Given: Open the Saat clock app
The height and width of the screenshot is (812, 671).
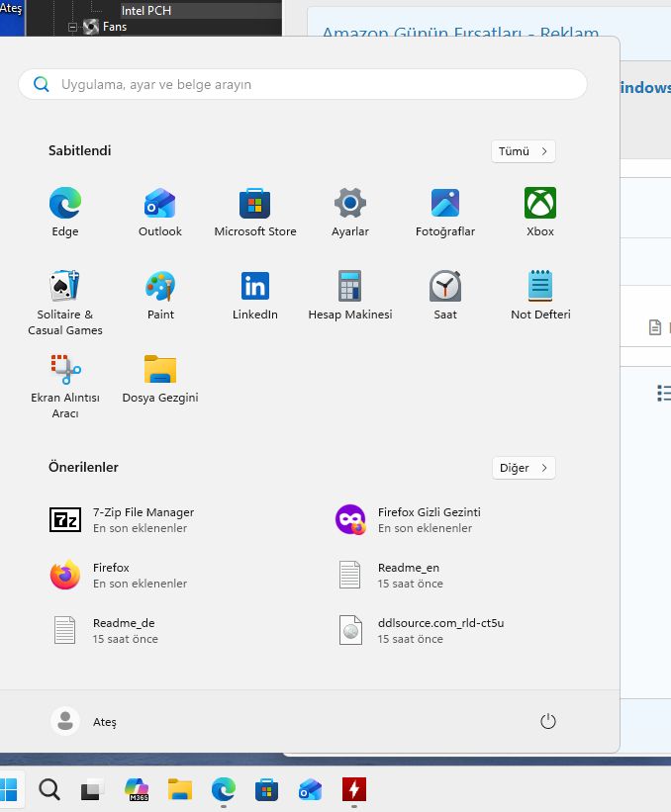Looking at the screenshot, I should (445, 295).
